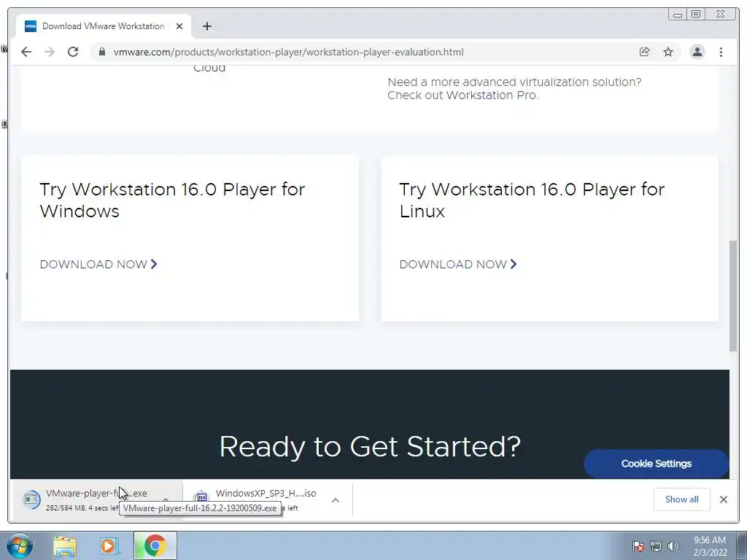Open the Chrome three-dot menu
The image size is (747, 560).
[721, 52]
